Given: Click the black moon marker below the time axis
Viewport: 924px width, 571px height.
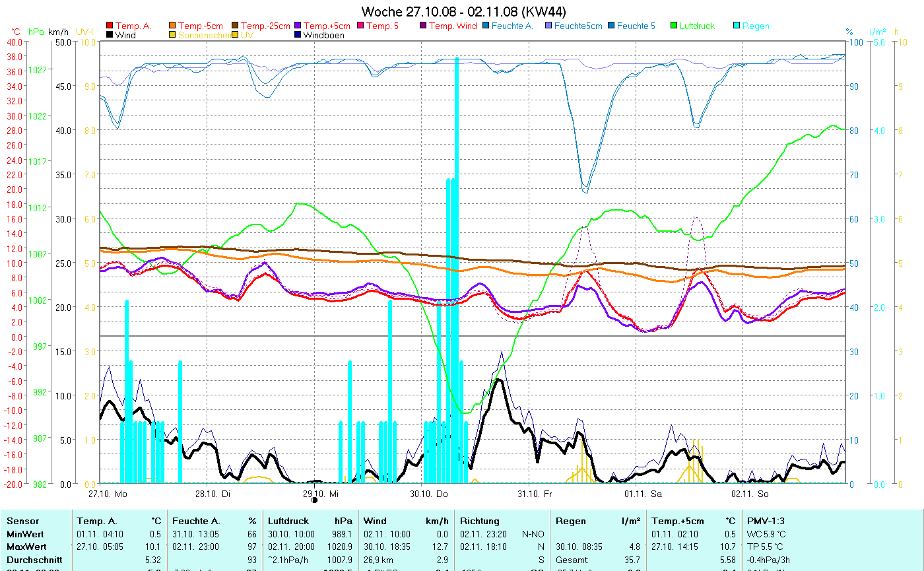Looking at the screenshot, I should click(315, 500).
